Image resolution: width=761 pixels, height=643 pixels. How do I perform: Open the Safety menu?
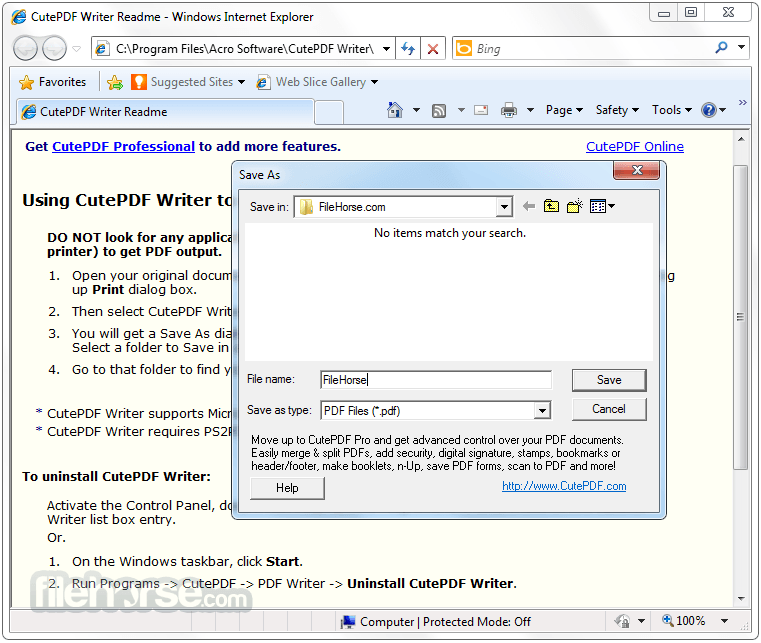[x=618, y=111]
